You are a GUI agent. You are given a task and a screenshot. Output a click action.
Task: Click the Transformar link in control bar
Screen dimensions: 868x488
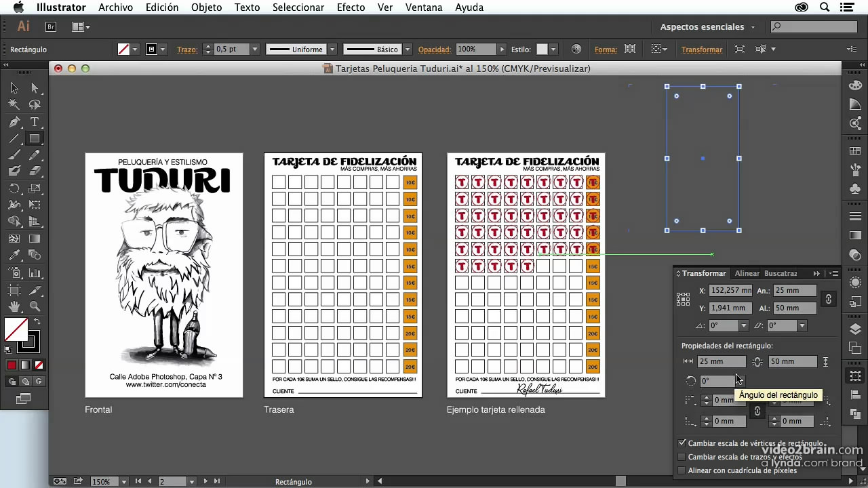(x=702, y=49)
